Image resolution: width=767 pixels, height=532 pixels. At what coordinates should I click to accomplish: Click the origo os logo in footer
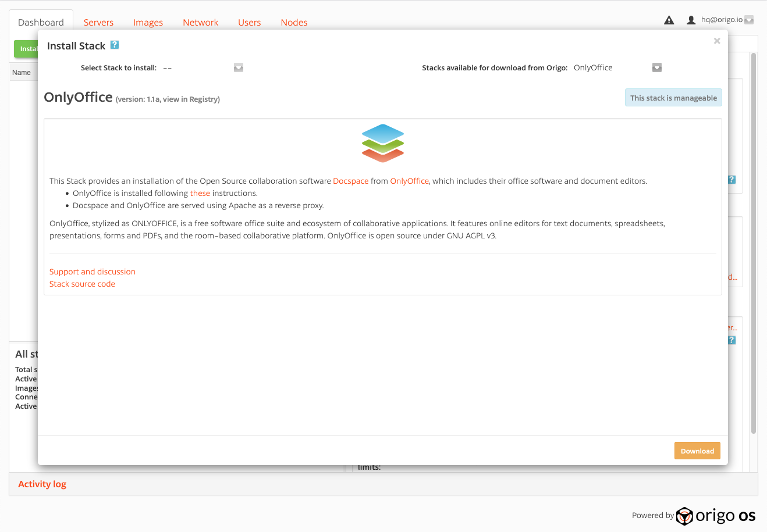pyautogui.click(x=716, y=516)
